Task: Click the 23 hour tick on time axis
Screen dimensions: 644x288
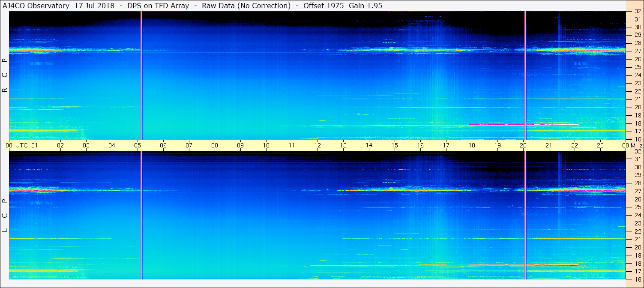Action: pos(600,145)
